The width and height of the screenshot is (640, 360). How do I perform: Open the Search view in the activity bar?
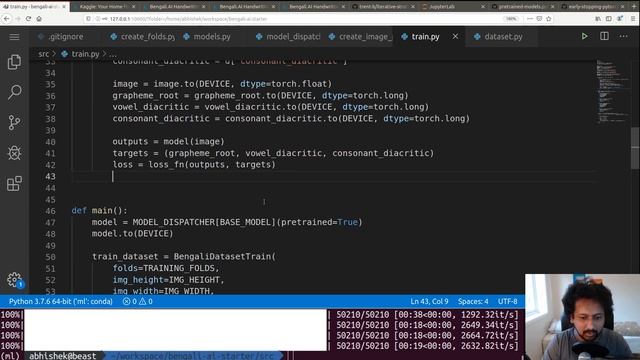click(14, 92)
